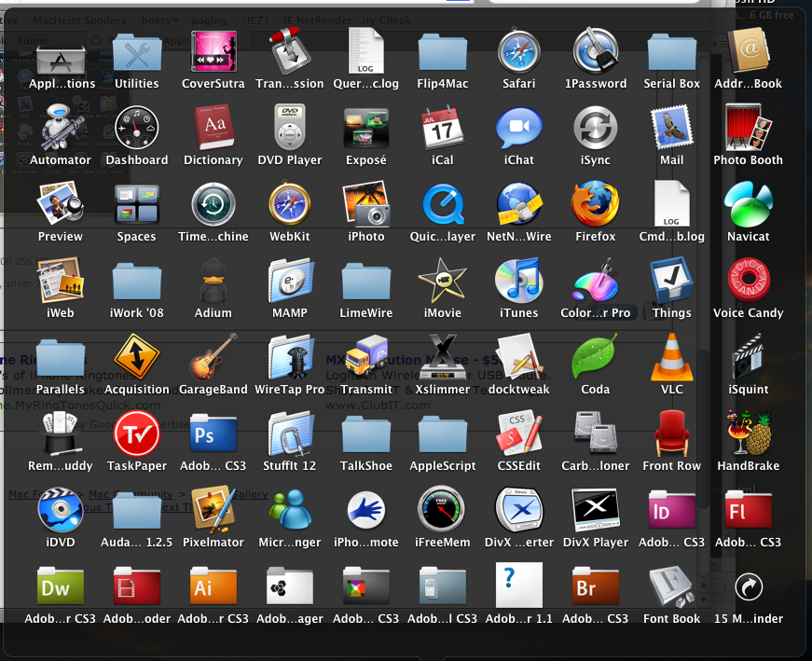Open iTunes
The height and width of the screenshot is (661, 812).
(x=519, y=281)
